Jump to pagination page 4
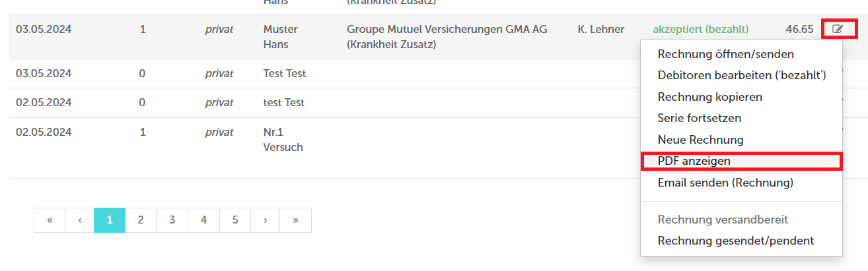Image resolution: width=868 pixels, height=271 pixels. pos(203,220)
